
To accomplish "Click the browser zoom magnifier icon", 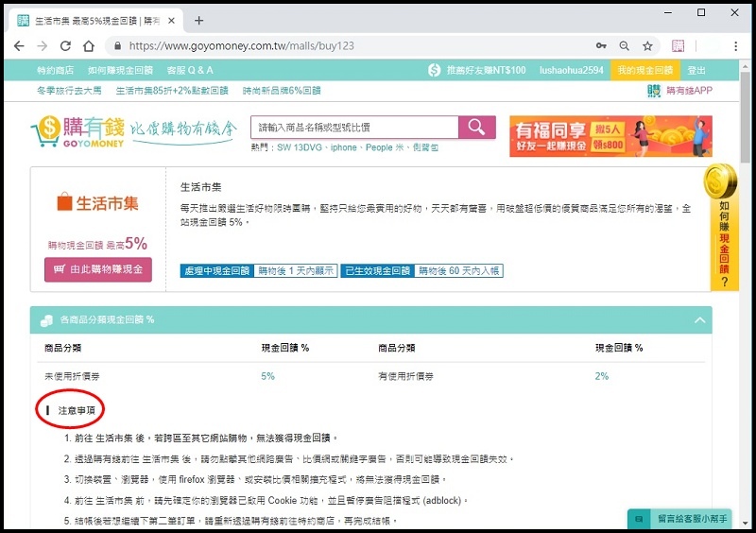I will (625, 45).
